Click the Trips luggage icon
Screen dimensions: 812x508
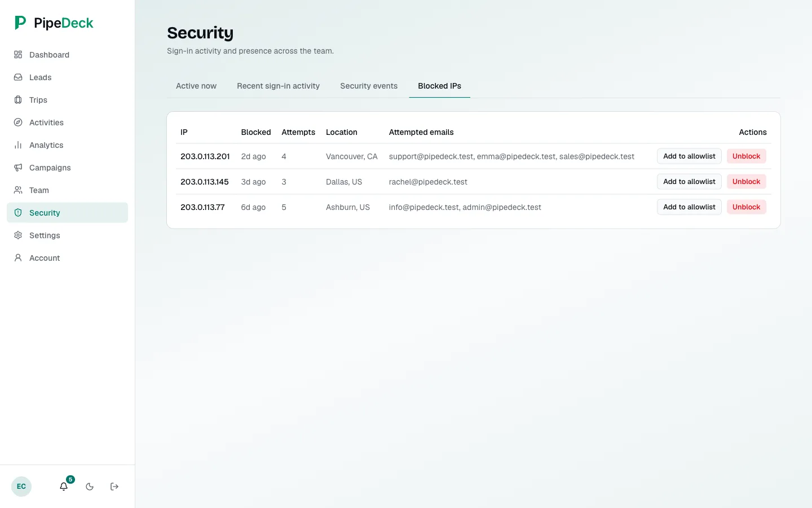point(18,100)
